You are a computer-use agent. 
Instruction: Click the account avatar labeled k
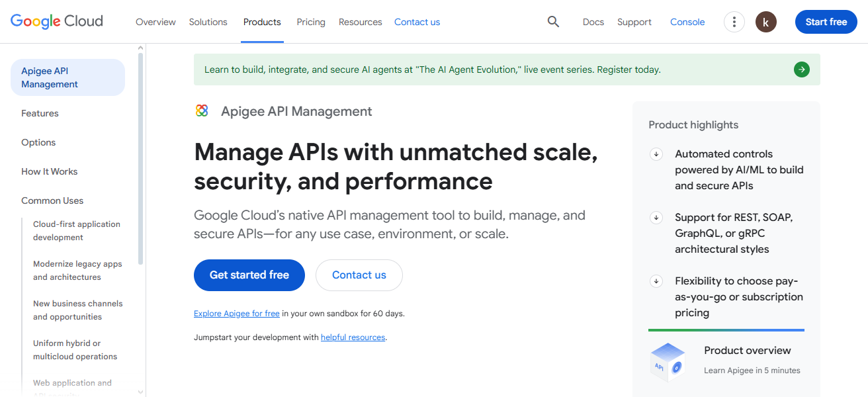click(765, 21)
